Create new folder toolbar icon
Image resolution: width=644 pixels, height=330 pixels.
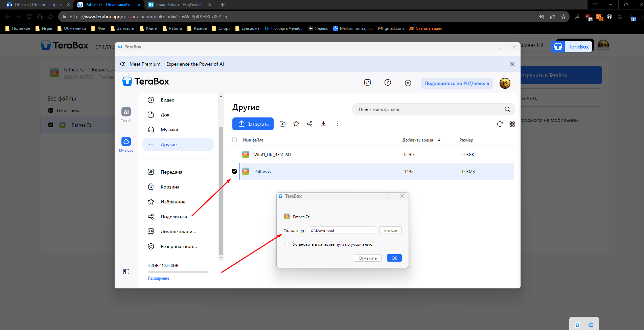pyautogui.click(x=282, y=124)
